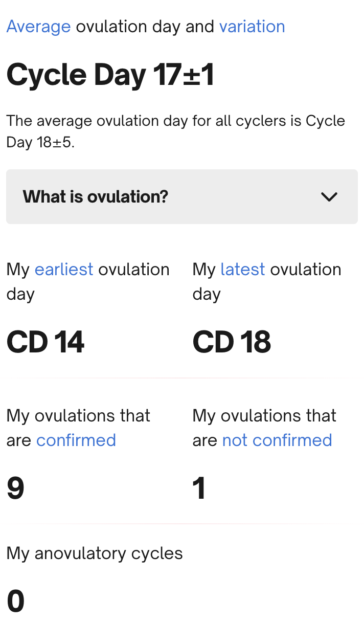
Task: Click the chevron arrow beside 'What is ovulation?'
Action: point(329,197)
